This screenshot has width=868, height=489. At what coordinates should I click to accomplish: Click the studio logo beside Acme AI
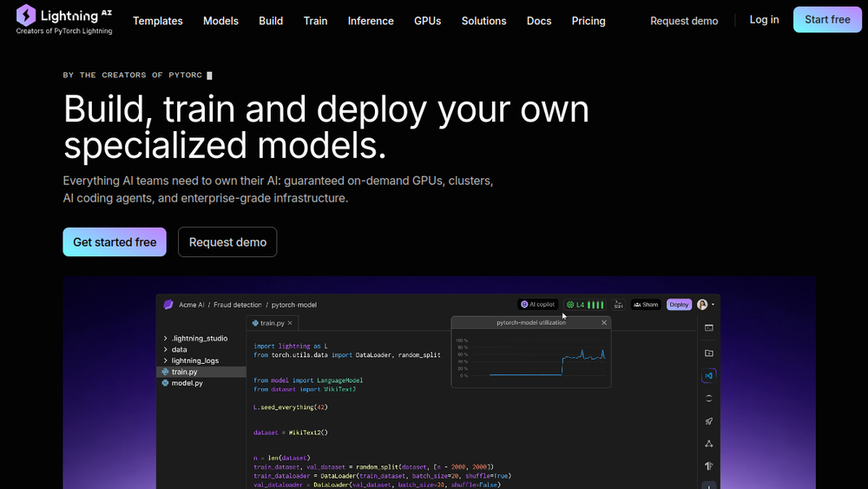click(168, 305)
